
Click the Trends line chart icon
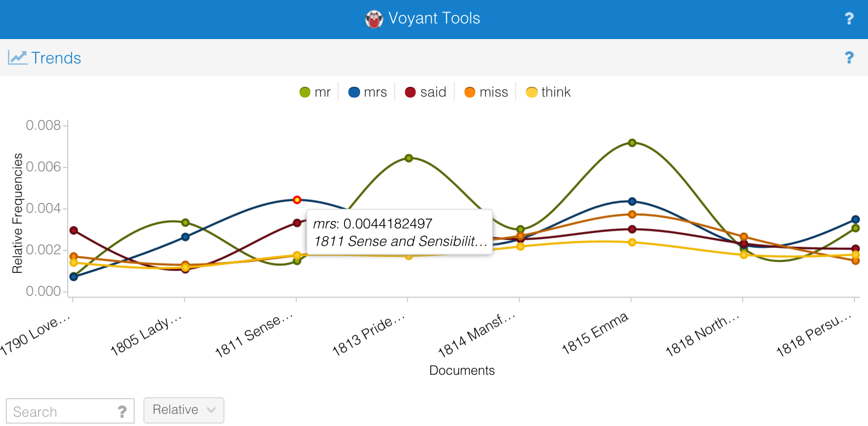click(x=18, y=58)
